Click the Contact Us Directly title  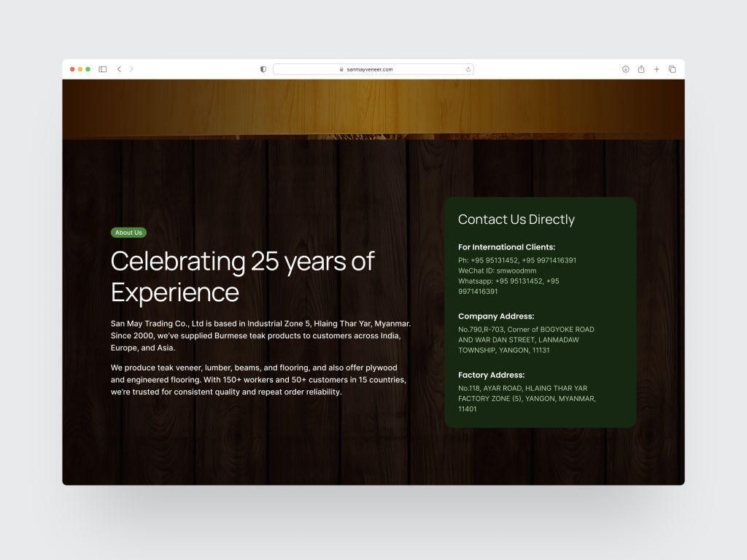point(516,219)
